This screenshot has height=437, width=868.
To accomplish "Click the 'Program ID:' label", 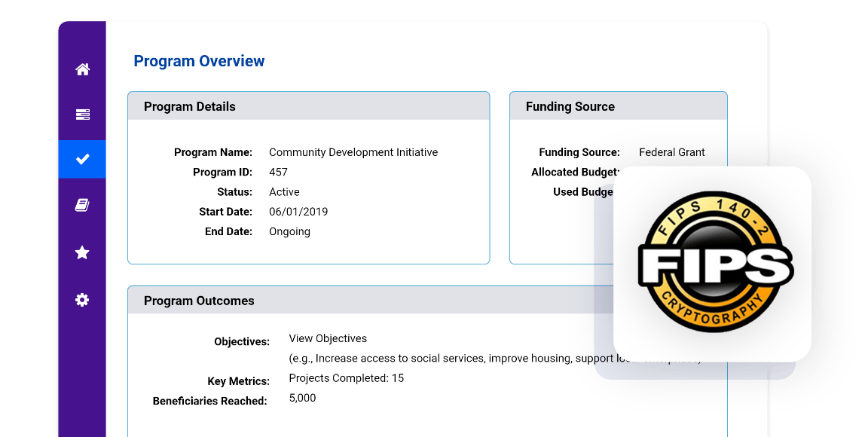I will [x=222, y=173].
